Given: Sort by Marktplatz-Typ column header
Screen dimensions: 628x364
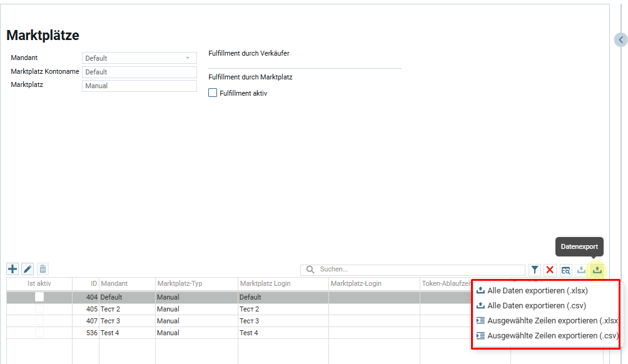Looking at the screenshot, I should tap(196, 283).
